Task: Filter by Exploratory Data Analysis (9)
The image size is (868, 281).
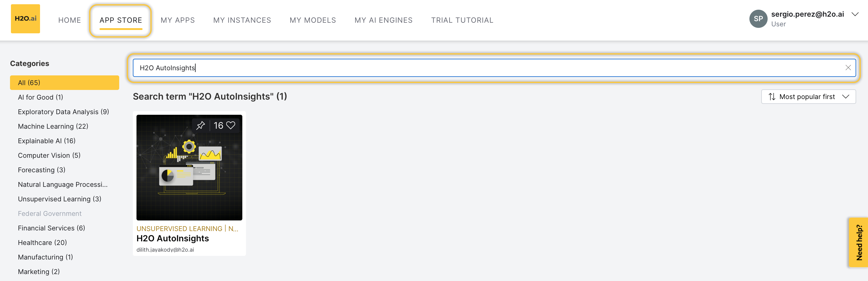Action: [63, 112]
